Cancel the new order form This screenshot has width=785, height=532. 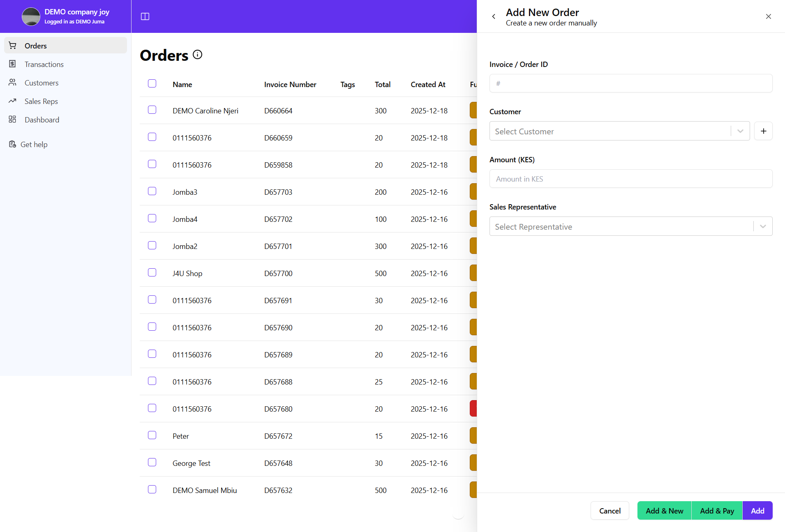610,510
